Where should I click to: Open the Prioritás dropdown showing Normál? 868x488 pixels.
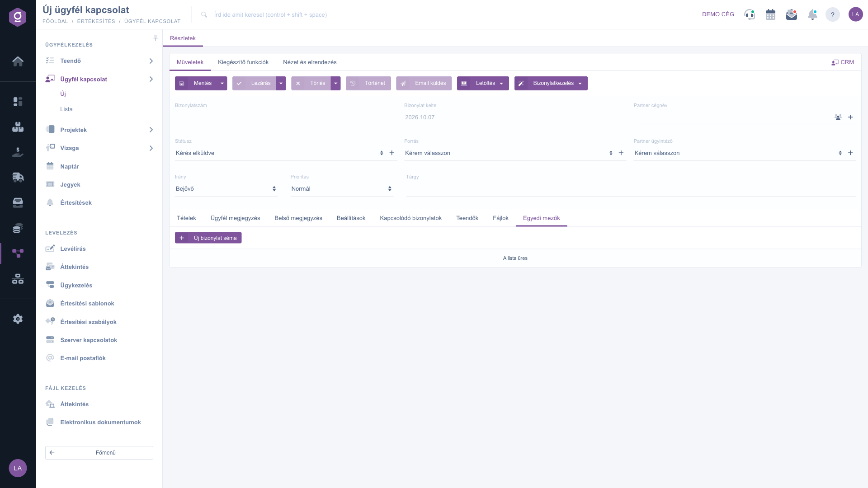342,189
